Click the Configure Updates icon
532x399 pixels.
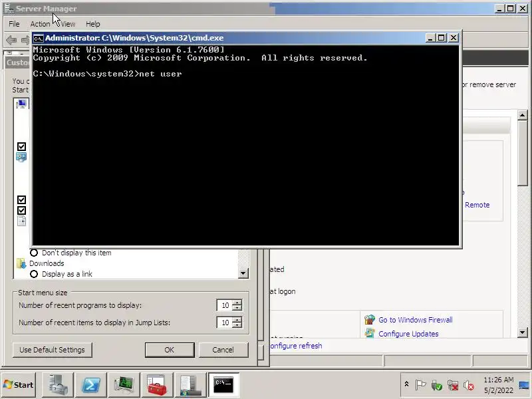370,333
